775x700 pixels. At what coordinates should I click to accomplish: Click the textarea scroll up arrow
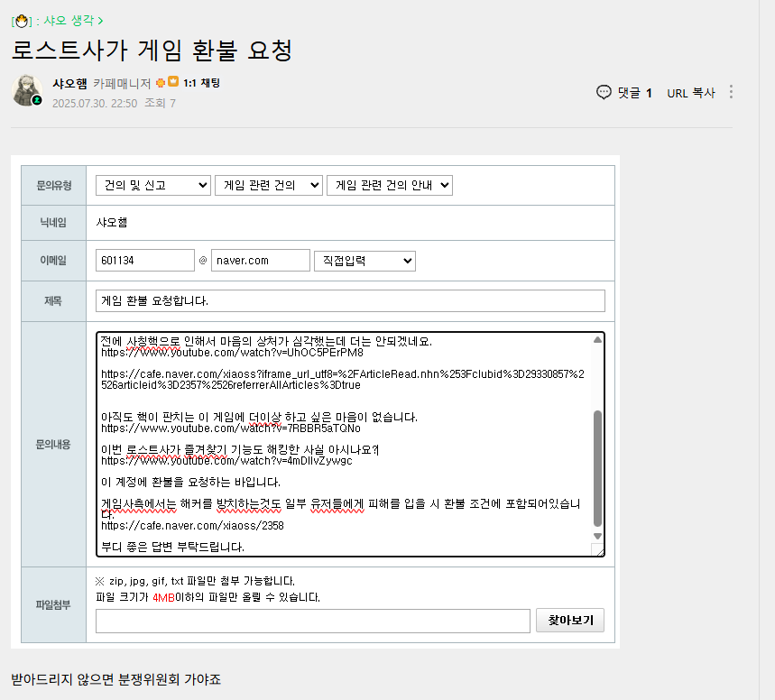coord(597,339)
